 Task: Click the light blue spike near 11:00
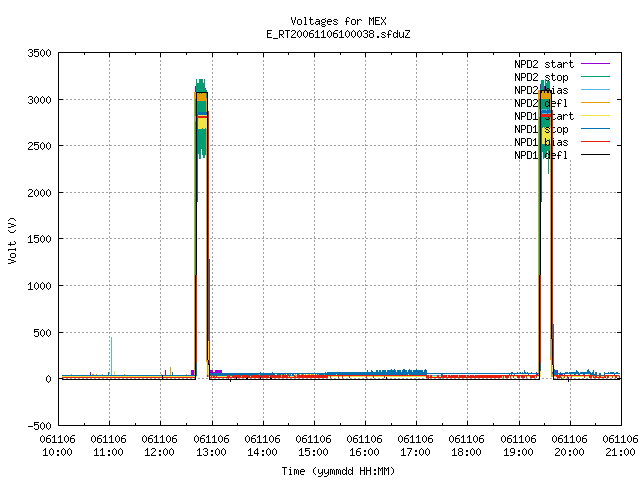tap(111, 356)
